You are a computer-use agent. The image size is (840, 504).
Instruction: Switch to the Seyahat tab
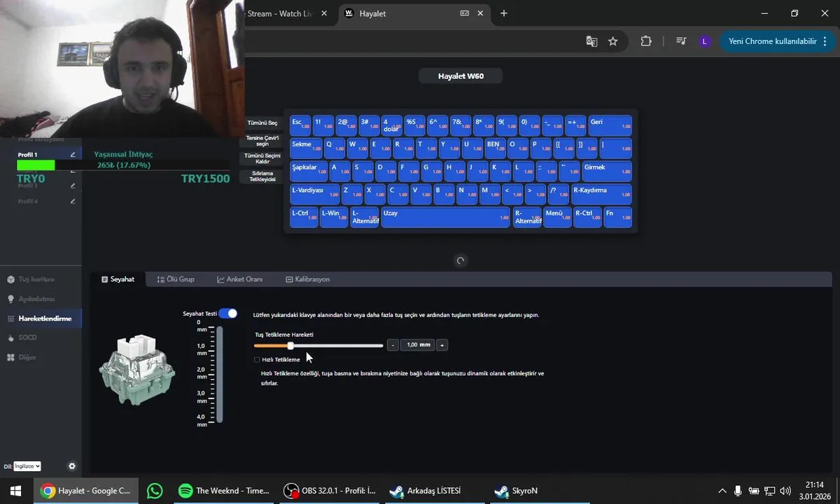118,279
